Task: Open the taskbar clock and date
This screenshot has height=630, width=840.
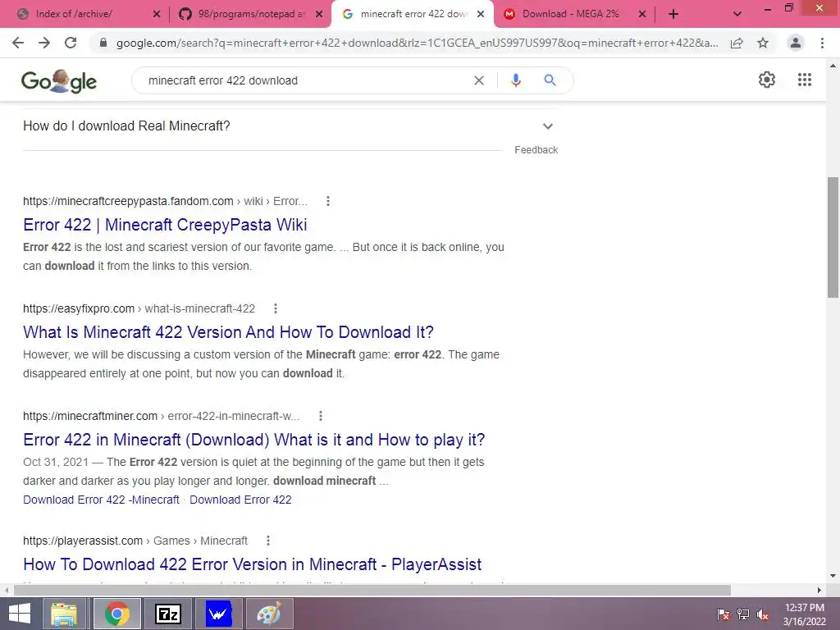Action: 805,614
